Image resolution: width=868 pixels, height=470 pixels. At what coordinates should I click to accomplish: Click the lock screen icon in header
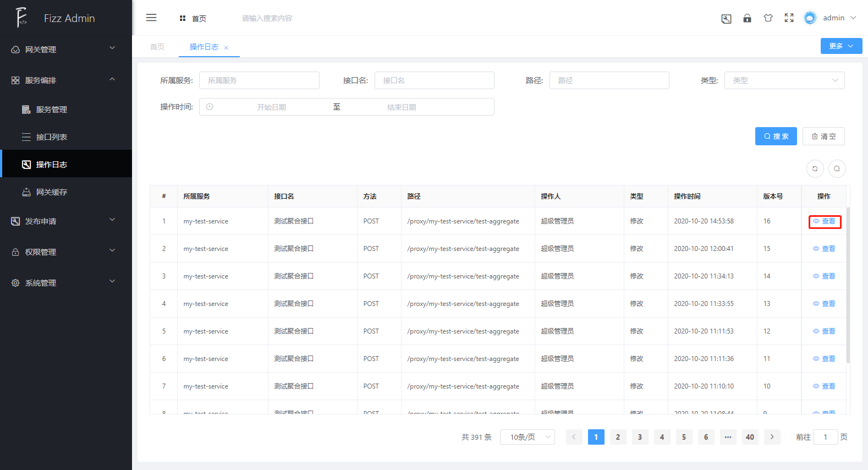click(747, 18)
